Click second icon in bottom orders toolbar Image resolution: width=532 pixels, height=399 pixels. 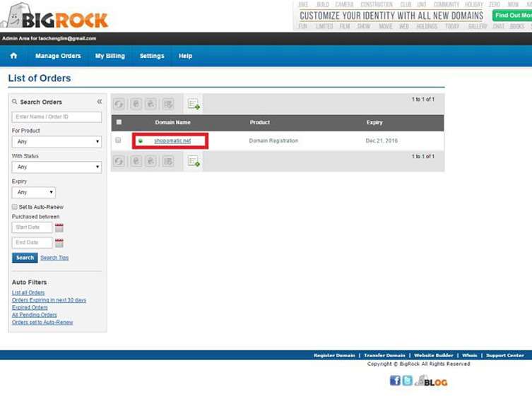pyautogui.click(x=136, y=161)
